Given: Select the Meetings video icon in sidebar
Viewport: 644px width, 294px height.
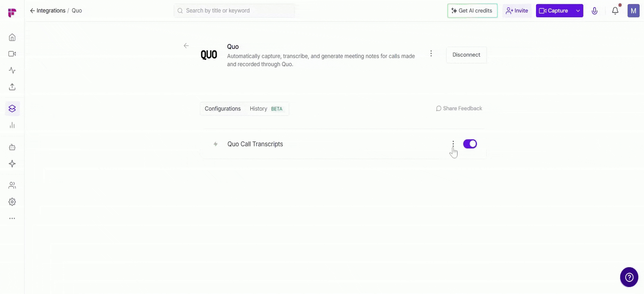Looking at the screenshot, I should (x=12, y=54).
